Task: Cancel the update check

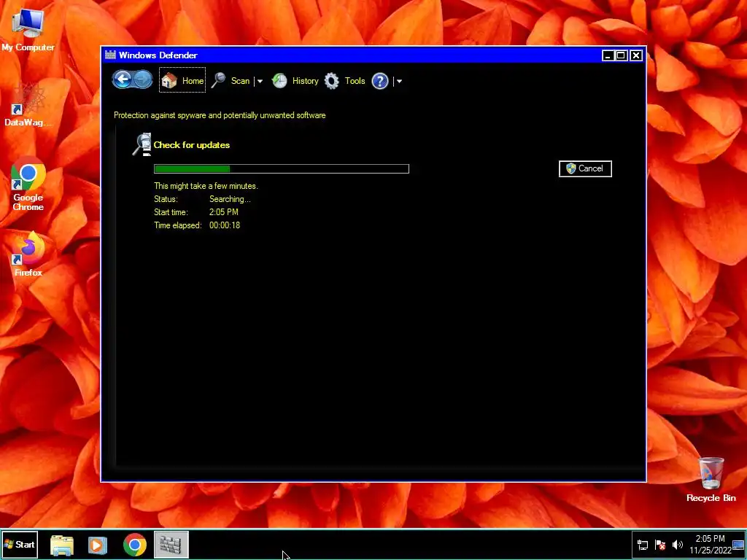Action: [585, 168]
